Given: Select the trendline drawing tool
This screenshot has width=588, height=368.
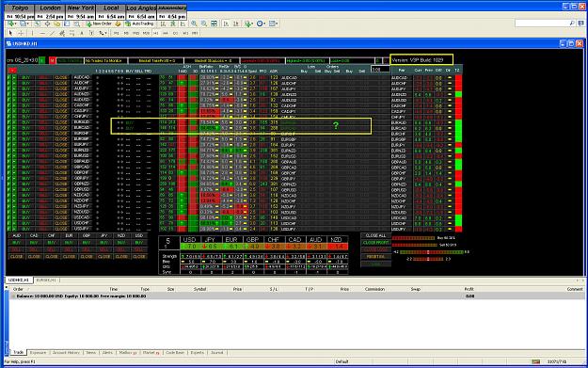Looking at the screenshot, I should tap(52, 33).
